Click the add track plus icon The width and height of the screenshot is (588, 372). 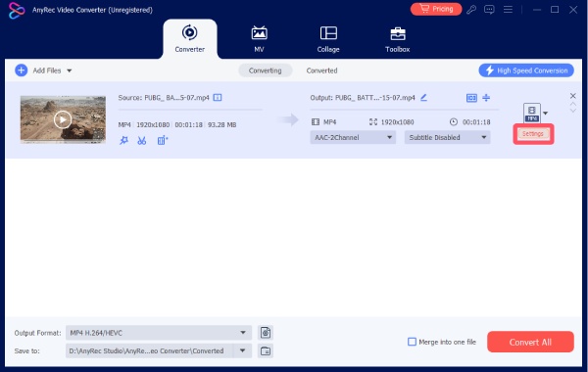[x=486, y=97]
